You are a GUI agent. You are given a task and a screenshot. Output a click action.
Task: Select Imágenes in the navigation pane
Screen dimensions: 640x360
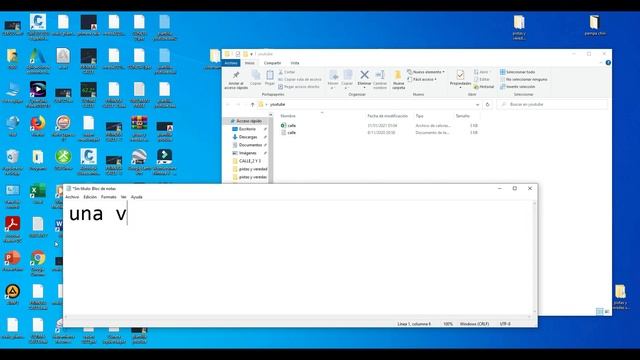pyautogui.click(x=247, y=153)
